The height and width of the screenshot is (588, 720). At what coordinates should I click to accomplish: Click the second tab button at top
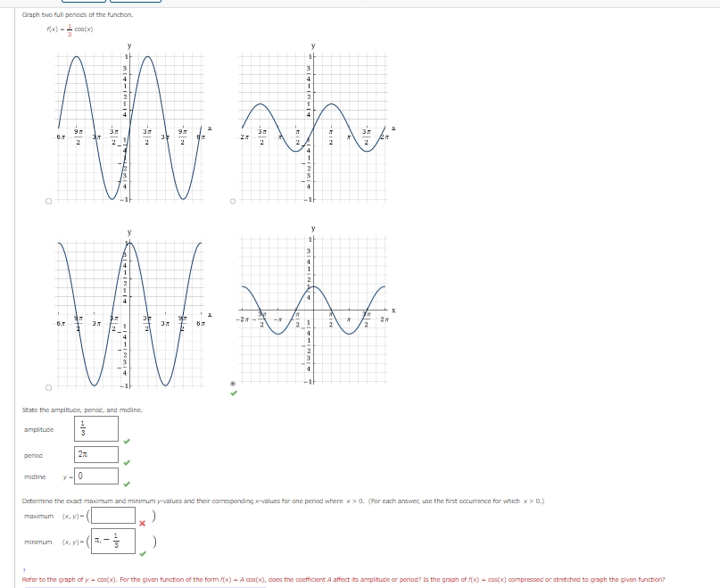[134, 3]
